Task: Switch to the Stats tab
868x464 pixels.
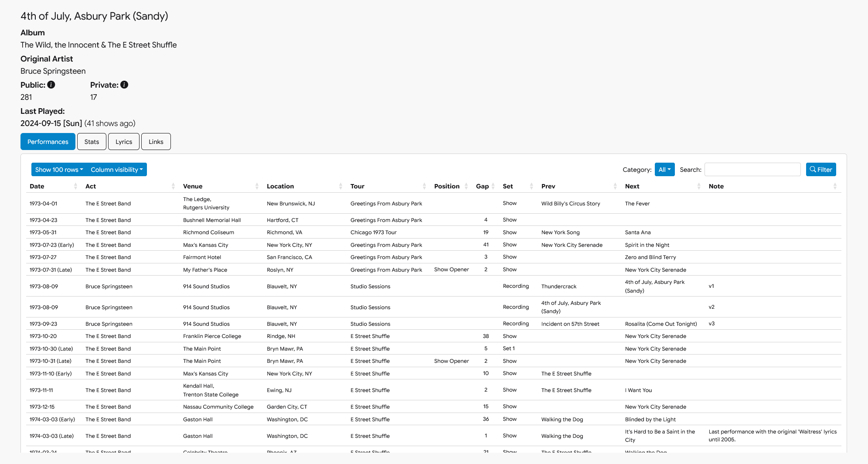Action: (x=92, y=142)
